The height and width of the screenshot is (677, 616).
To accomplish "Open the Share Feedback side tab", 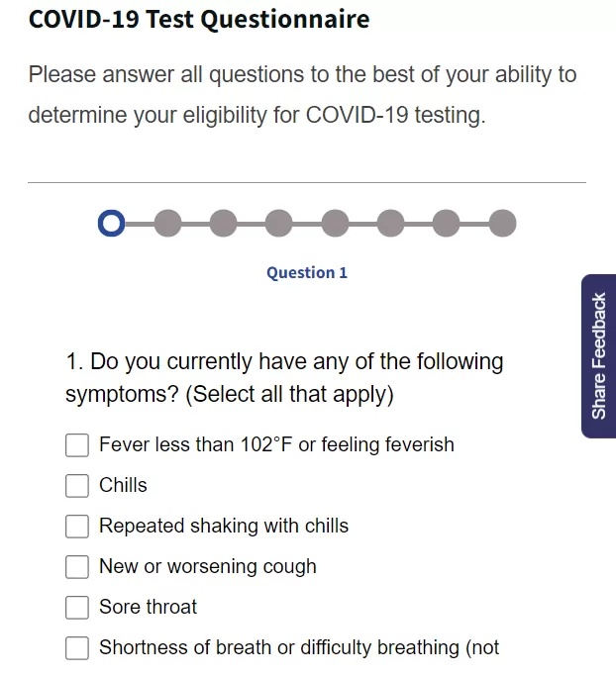I will coord(599,356).
